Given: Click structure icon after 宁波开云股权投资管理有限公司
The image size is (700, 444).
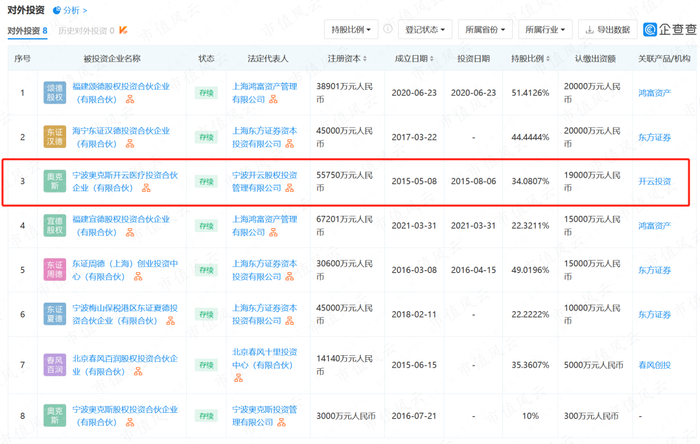Looking at the screenshot, I should (290, 188).
